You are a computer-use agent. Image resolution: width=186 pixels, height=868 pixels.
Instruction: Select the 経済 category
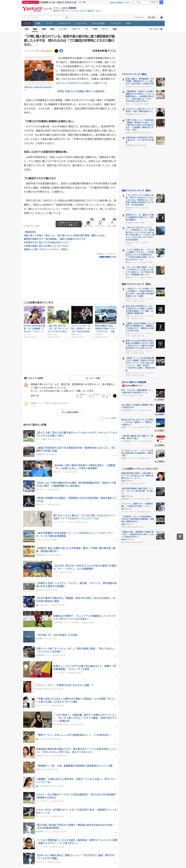(x=52, y=29)
